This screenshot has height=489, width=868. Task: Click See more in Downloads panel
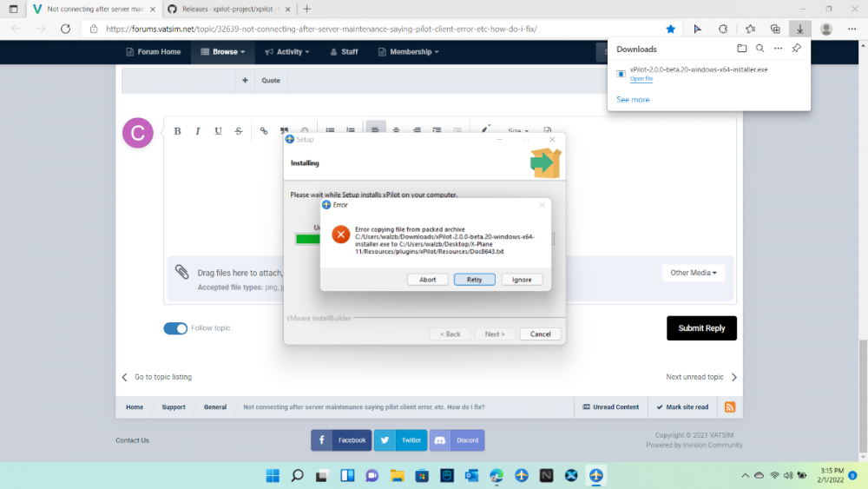633,100
